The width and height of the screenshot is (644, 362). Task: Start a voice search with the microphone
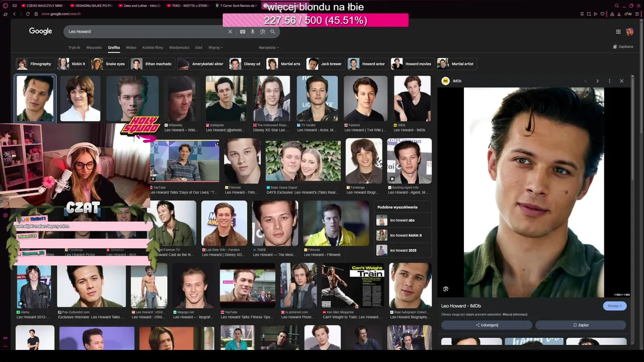(253, 32)
